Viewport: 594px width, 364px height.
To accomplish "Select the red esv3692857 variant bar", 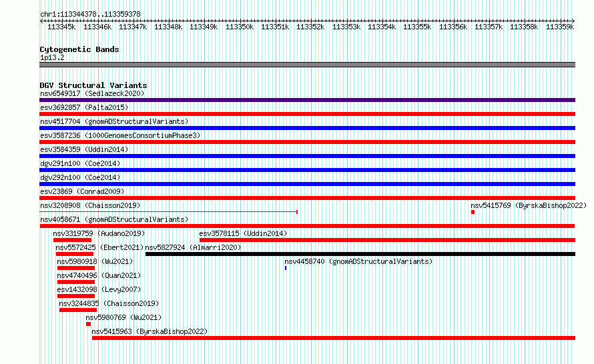I will point(307,114).
